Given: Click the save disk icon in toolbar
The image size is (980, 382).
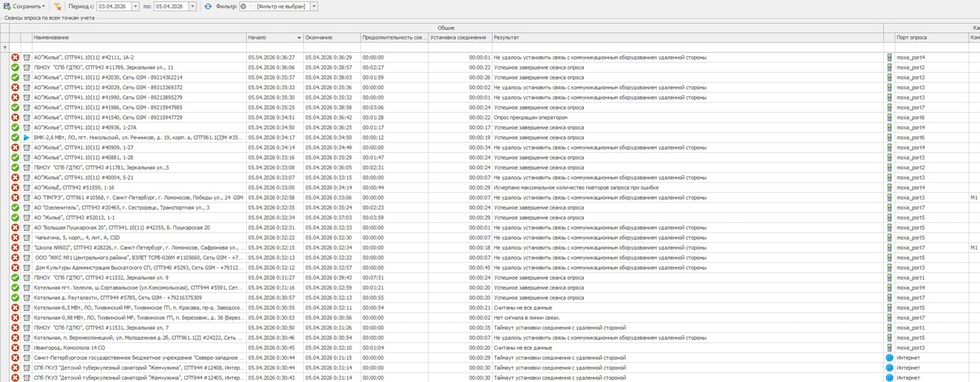Looking at the screenshot, I should [x=7, y=7].
